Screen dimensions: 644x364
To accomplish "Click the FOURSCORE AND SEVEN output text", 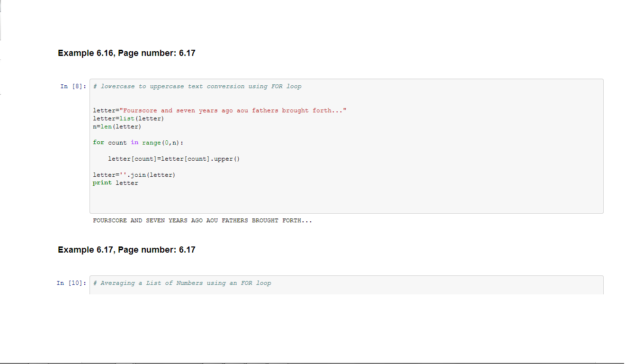I will click(x=202, y=220).
